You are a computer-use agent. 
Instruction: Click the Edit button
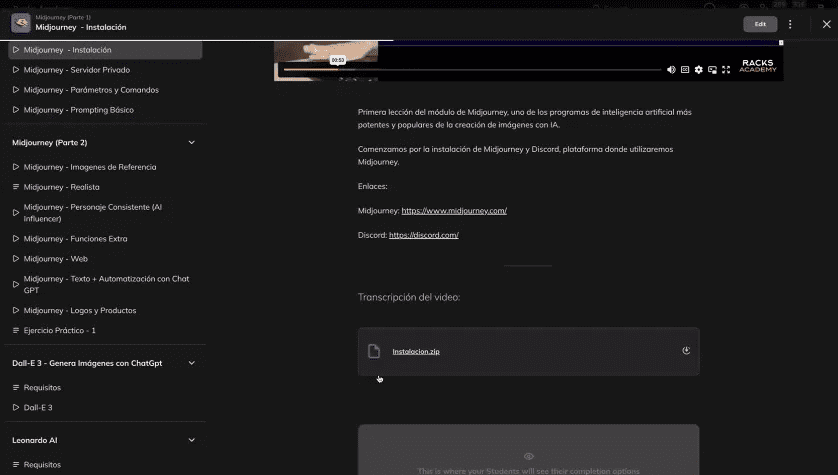pos(760,24)
